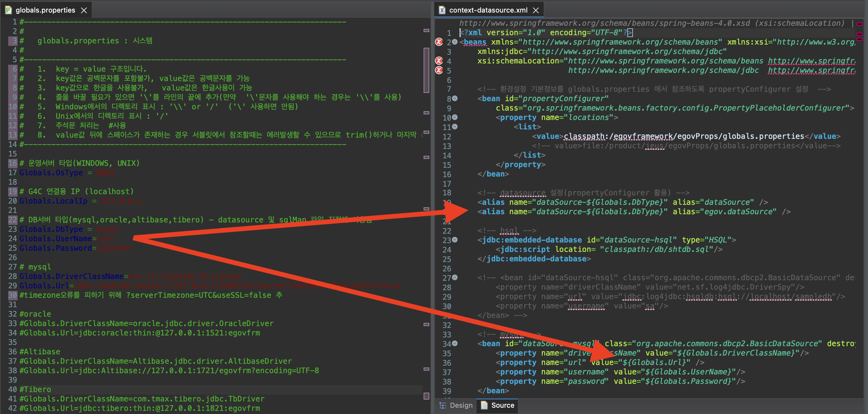Close the globals.properties editor tab
The image size is (868, 414).
[x=84, y=10]
